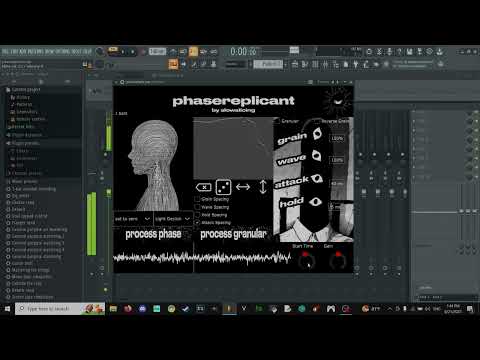Click the Start Time knob

click(x=305, y=260)
